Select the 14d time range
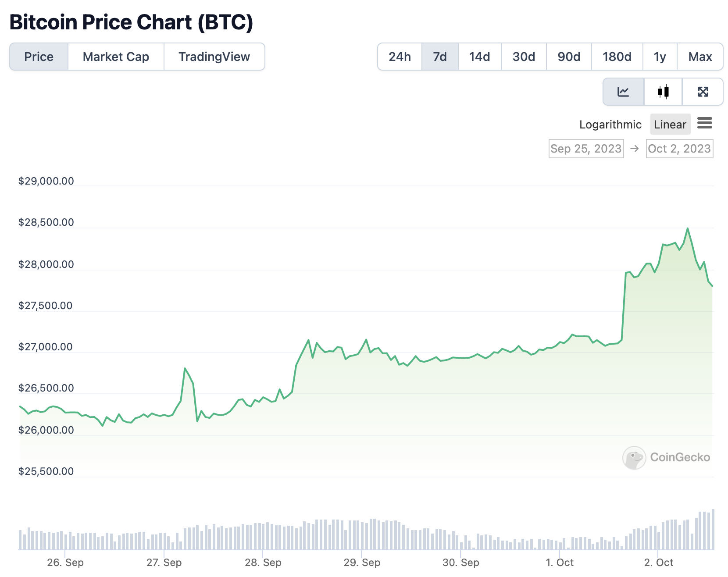 pos(479,57)
